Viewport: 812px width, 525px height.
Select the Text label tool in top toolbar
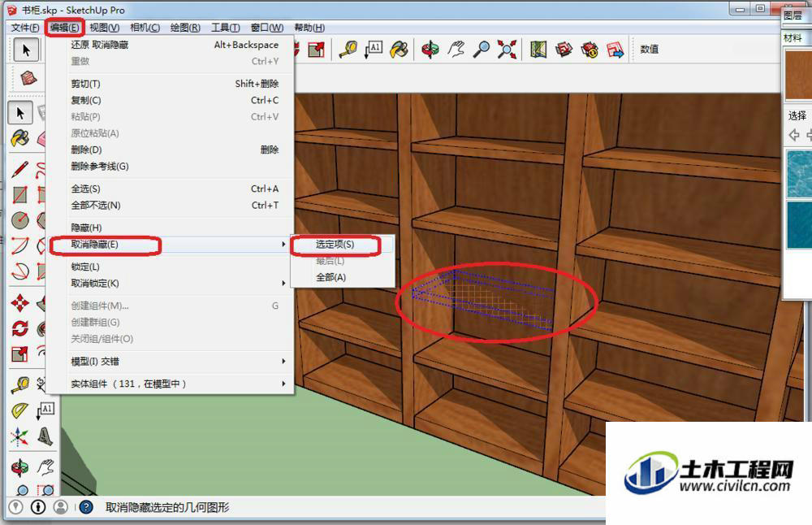coord(374,50)
